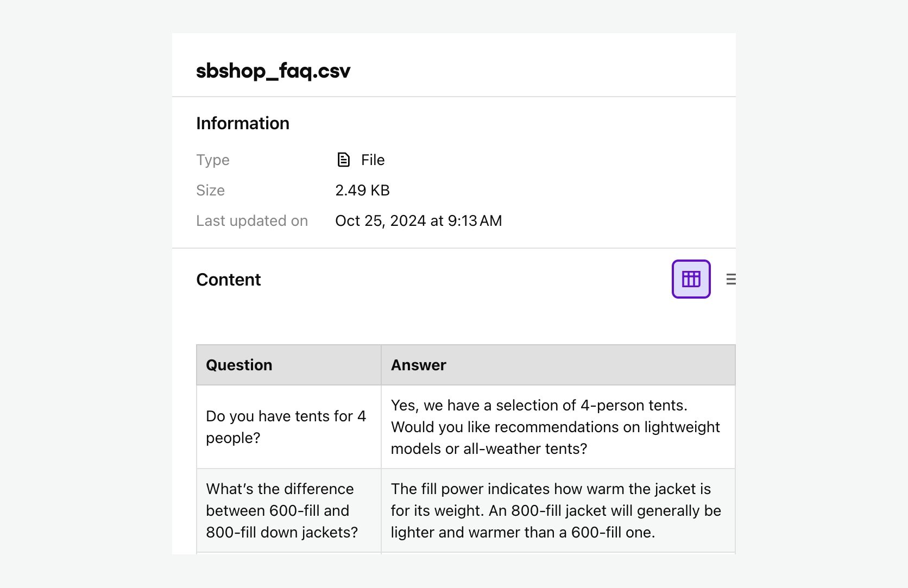Click the 2.49 KB size value
Viewport: 908px width, 588px height.
pos(362,190)
